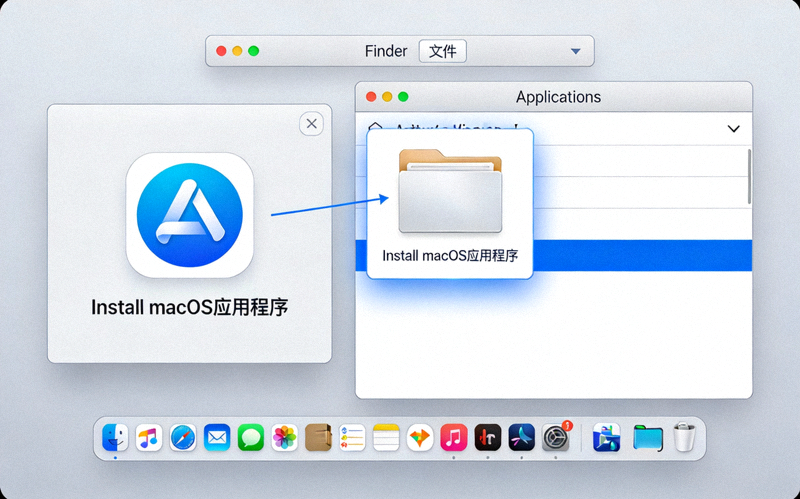Launch Photos colorful flower icon

tap(285, 437)
